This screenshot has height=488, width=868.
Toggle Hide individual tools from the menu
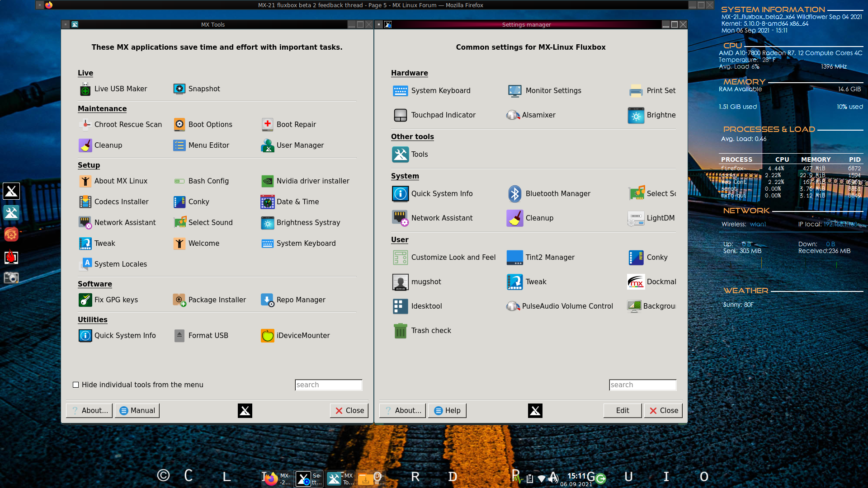point(76,385)
